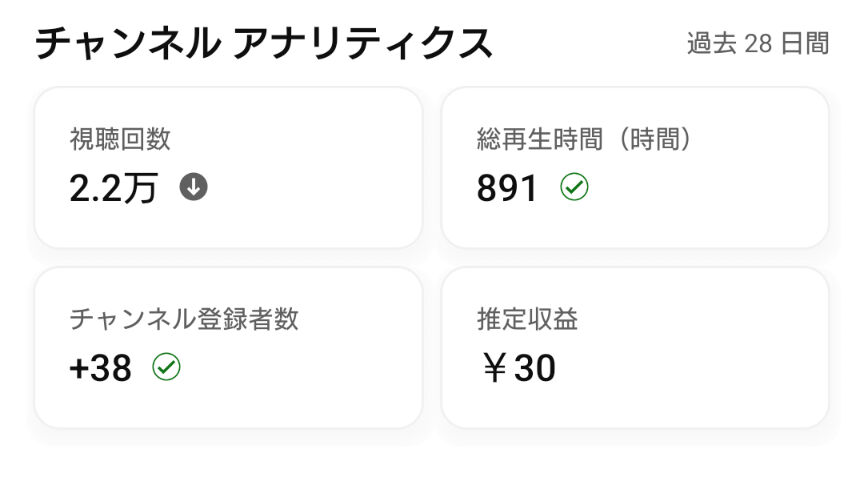Viewport: 862px width, 481px height.
Task: Click the +38 subscribers value
Action: 101,368
